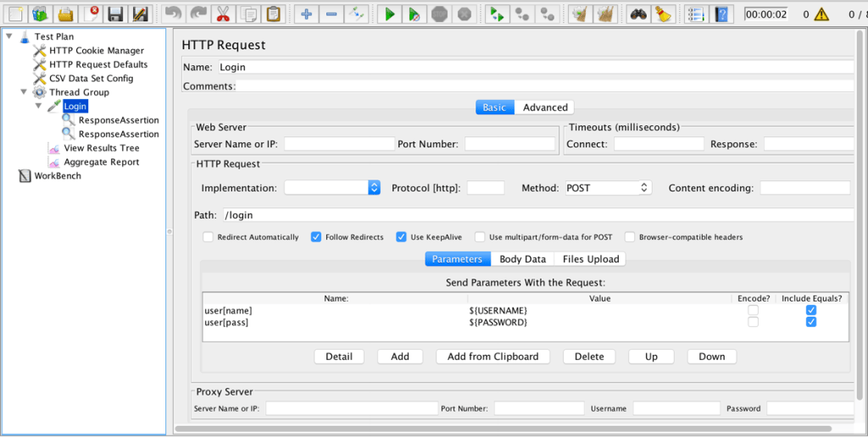
Task: Start the test with green play icon
Action: (x=390, y=14)
